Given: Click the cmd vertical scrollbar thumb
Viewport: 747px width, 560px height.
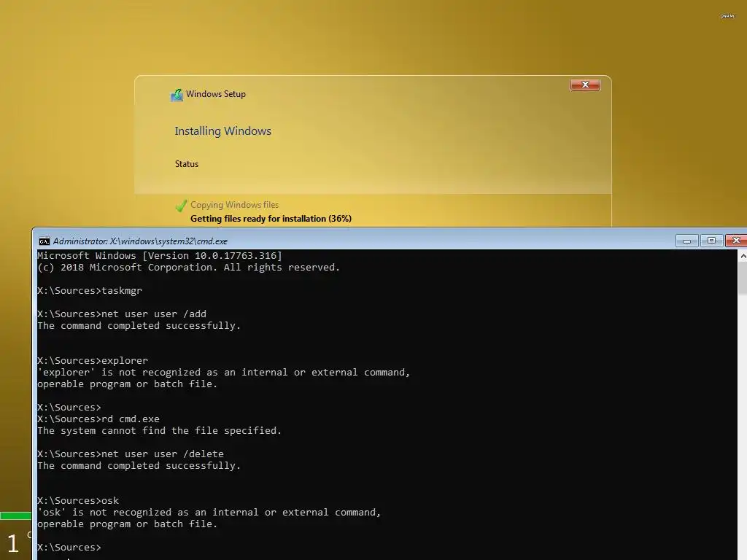Looking at the screenshot, I should click(743, 278).
